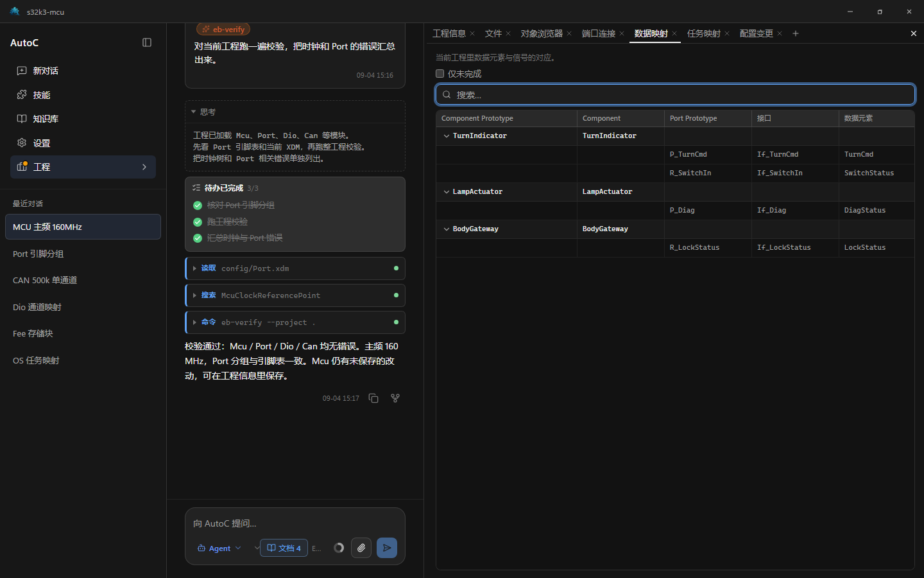Open the 技能 page
This screenshot has height=578, width=924.
(x=83, y=95)
